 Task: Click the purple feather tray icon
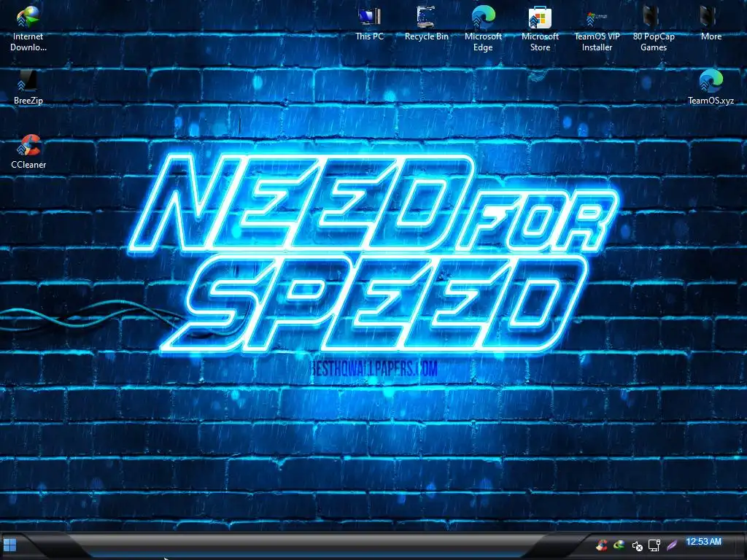click(672, 545)
